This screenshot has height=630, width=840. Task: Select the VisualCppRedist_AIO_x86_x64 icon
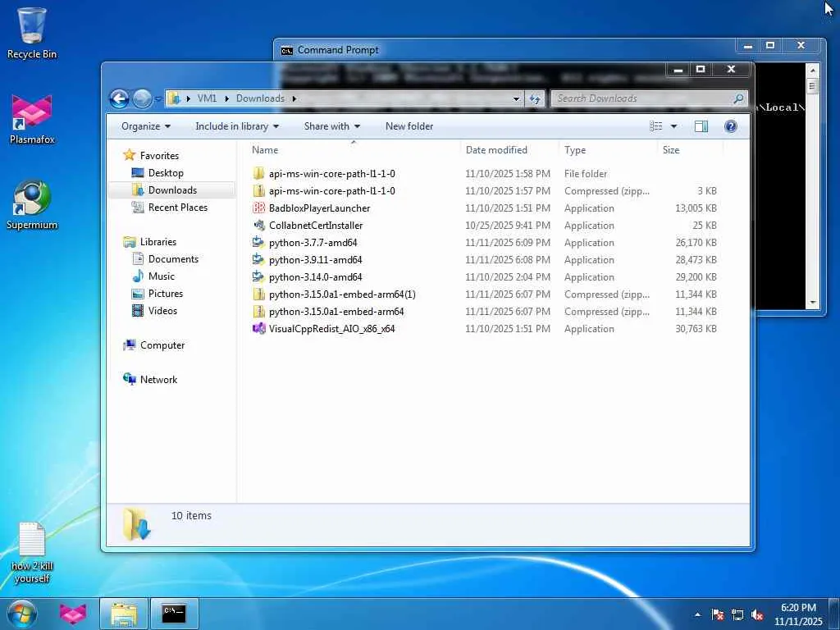coord(258,329)
